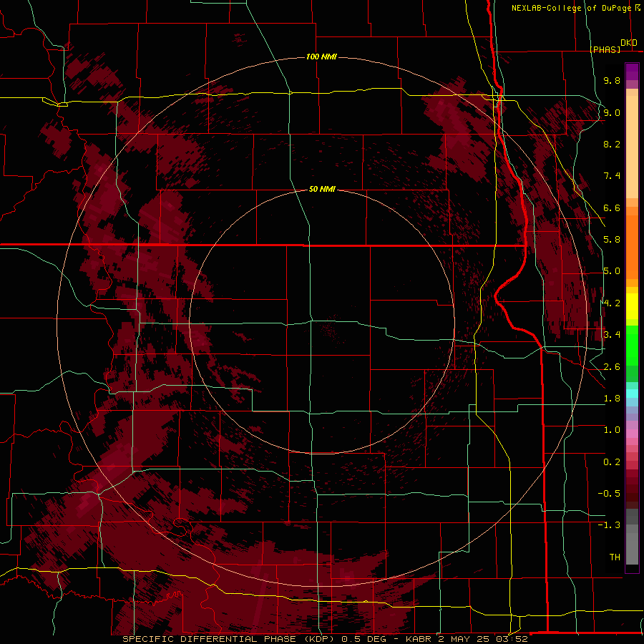Select the 5.8 scale label
This screenshot has height=644, width=644.
[x=612, y=240]
